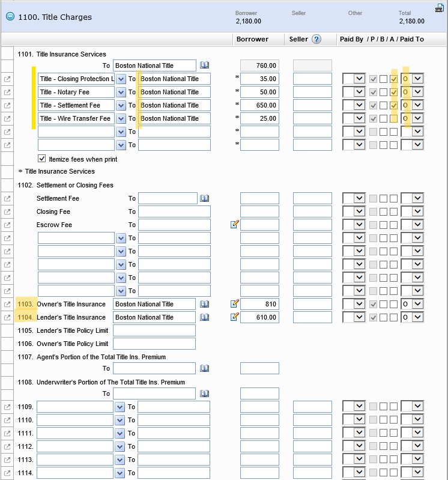Open address book for 1103 Owner's Title Insurance
448x480 pixels.
[x=204, y=304]
